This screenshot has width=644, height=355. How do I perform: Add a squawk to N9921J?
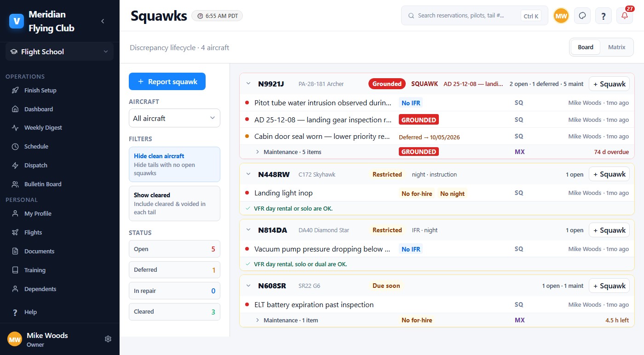(609, 84)
